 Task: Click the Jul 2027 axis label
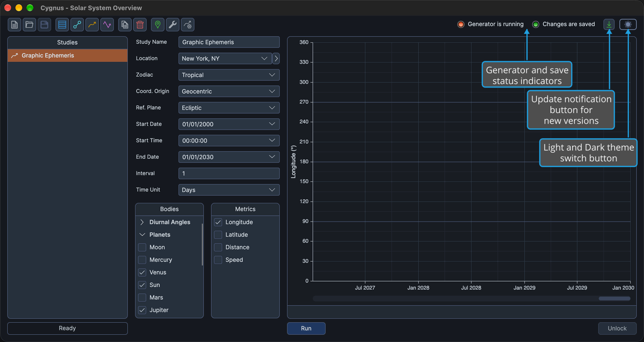[x=365, y=288]
